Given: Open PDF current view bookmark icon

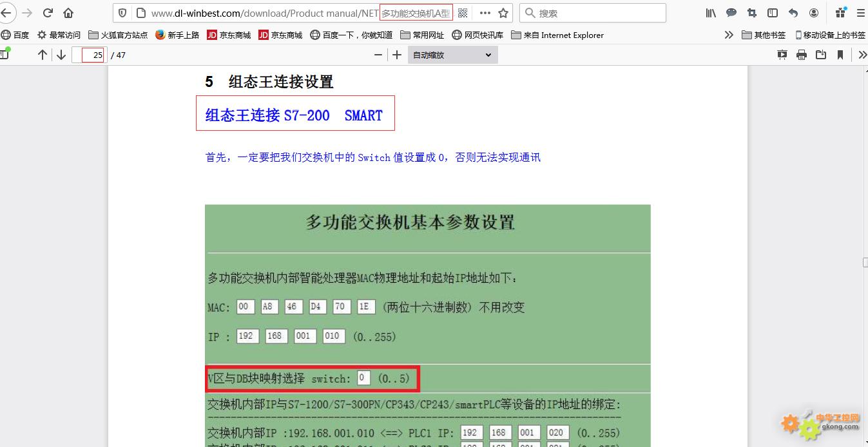Looking at the screenshot, I should (x=840, y=55).
